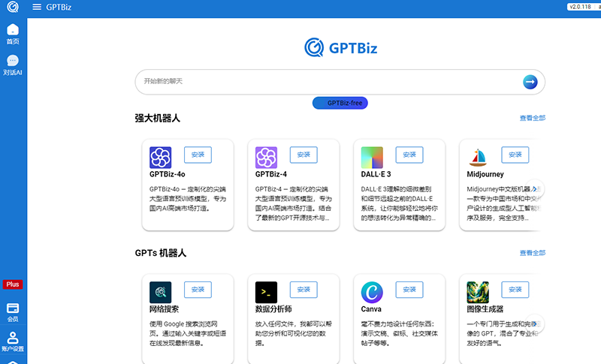Click next arrow on 强大机器人 carousel
The height and width of the screenshot is (364, 601).
coord(534,188)
